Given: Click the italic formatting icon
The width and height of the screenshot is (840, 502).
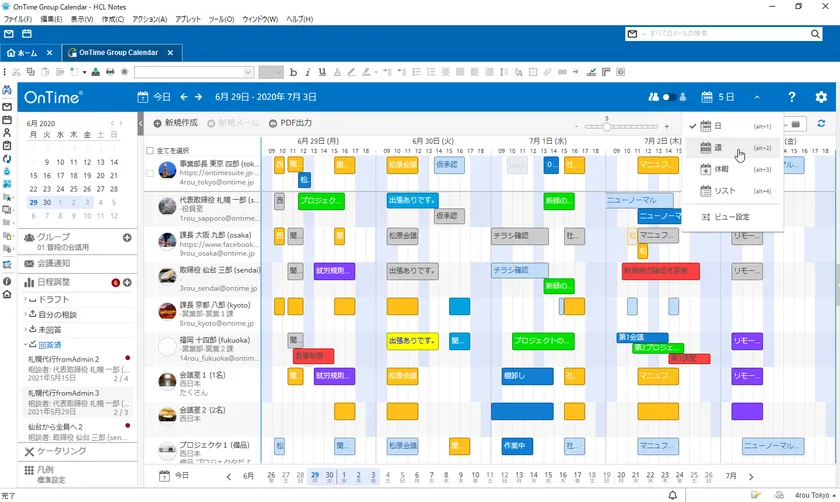Looking at the screenshot, I should point(308,72).
